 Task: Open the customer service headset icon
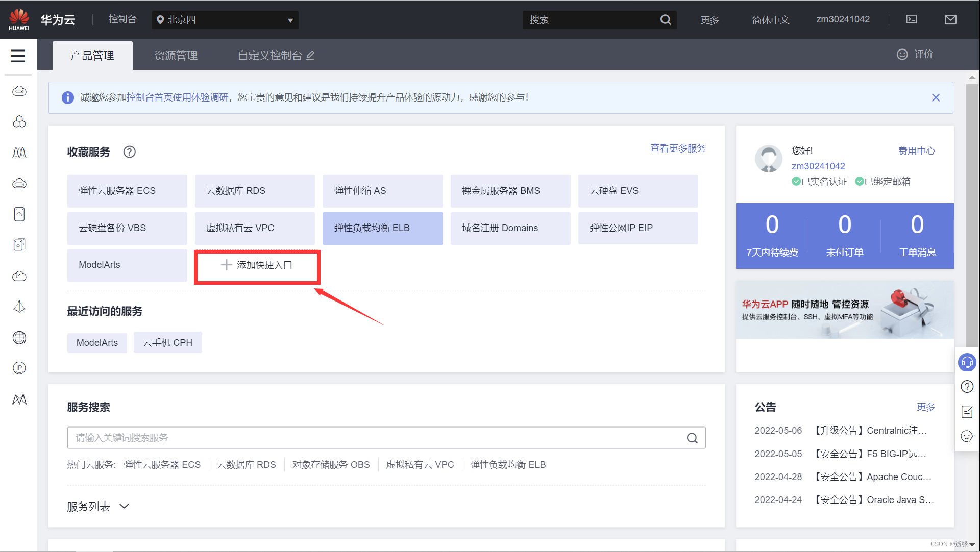click(x=967, y=363)
